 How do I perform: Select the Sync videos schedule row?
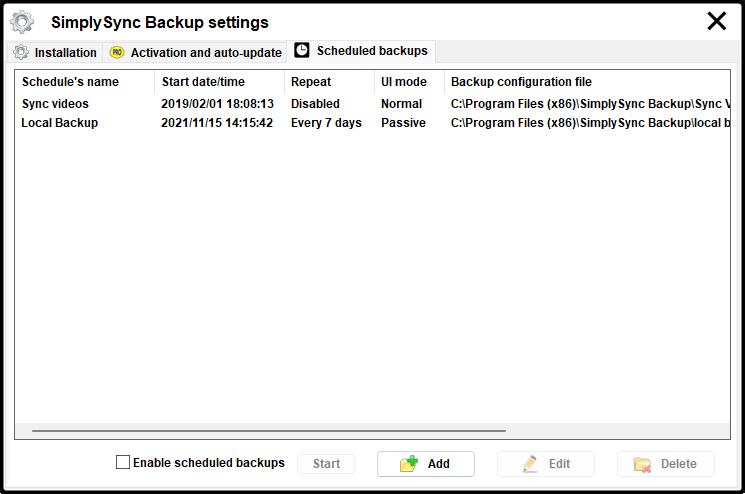coord(56,104)
